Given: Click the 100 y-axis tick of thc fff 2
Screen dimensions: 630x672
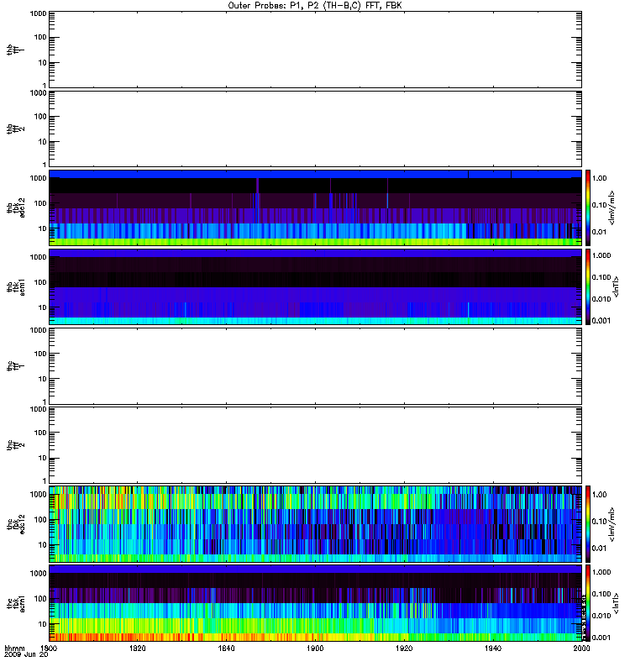Looking at the screenshot, I should pyautogui.click(x=40, y=433).
